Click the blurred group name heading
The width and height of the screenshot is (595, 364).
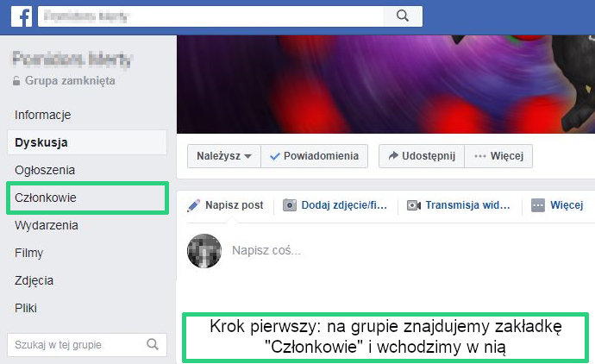coord(72,59)
